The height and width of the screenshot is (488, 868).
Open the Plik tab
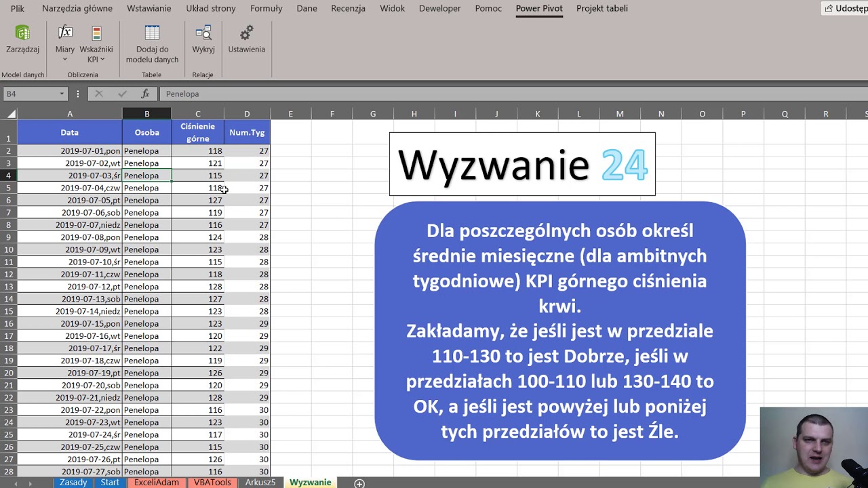18,8
